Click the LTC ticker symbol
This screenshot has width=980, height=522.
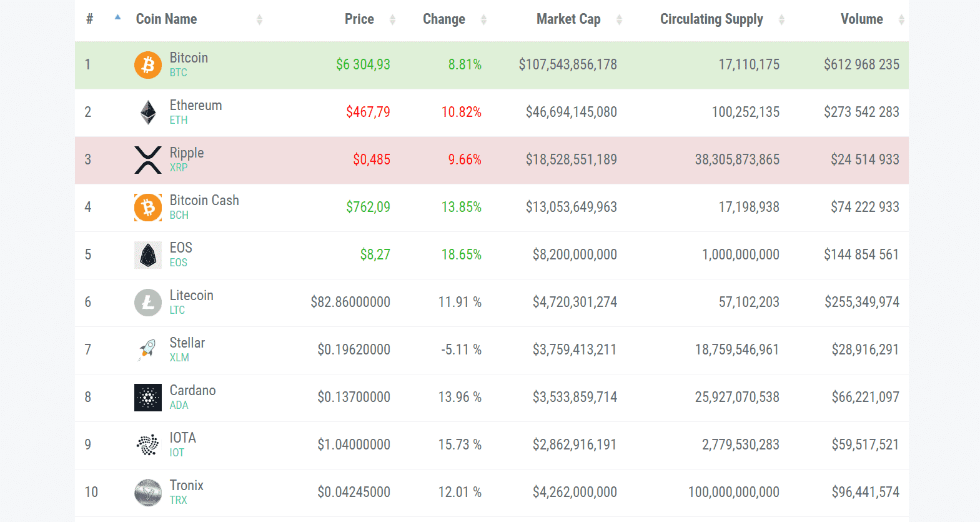177,310
